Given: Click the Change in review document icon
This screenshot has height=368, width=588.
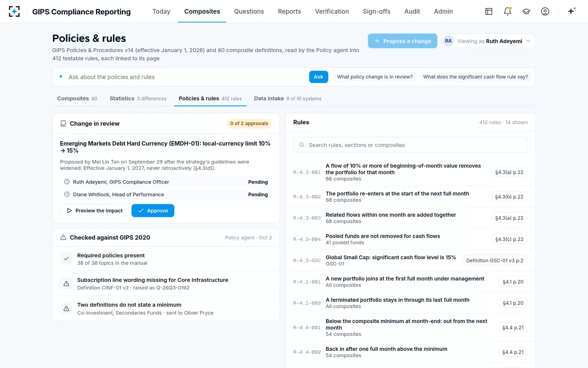Looking at the screenshot, I should pos(63,123).
